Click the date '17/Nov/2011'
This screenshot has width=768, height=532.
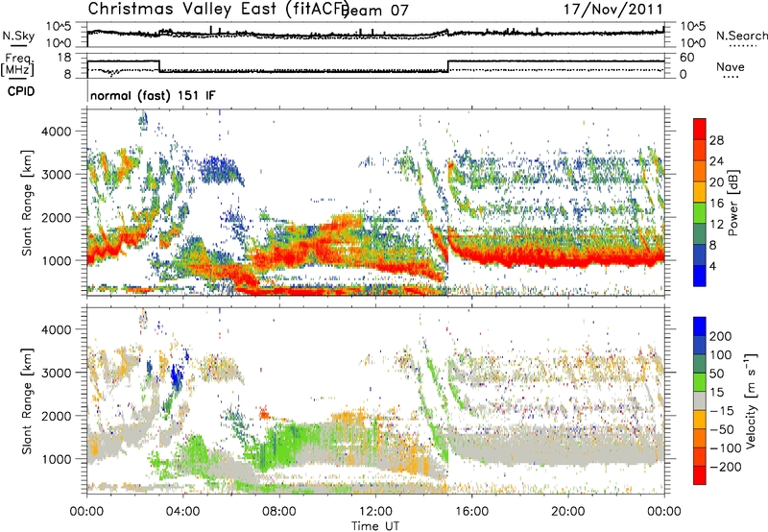[x=613, y=9]
